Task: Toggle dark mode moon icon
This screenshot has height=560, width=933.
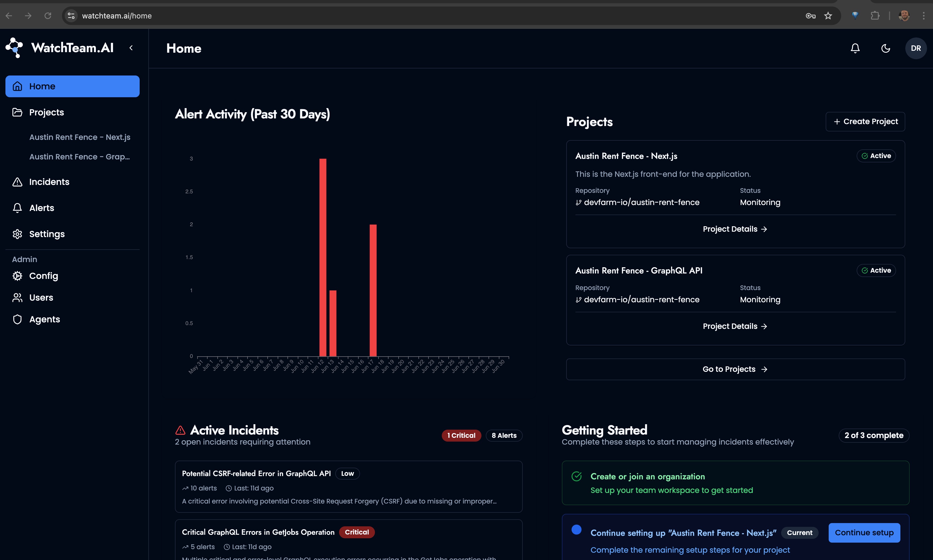Action: (x=885, y=48)
